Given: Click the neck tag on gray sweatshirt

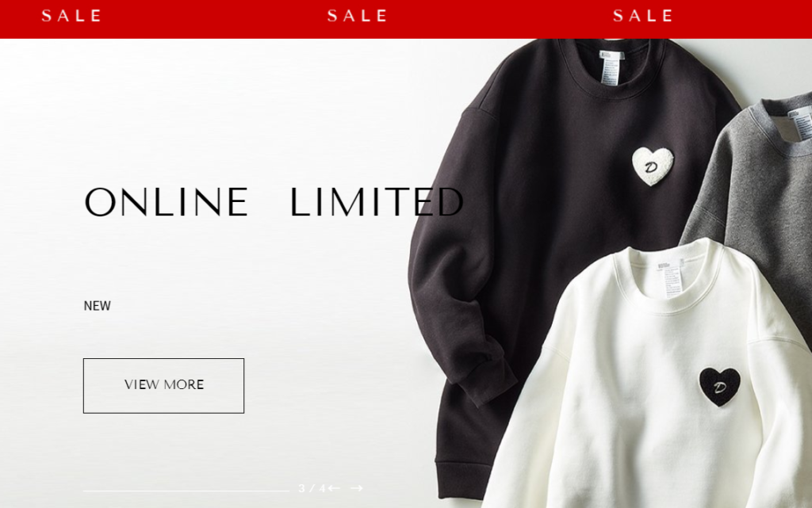Looking at the screenshot, I should pyautogui.click(x=801, y=124).
